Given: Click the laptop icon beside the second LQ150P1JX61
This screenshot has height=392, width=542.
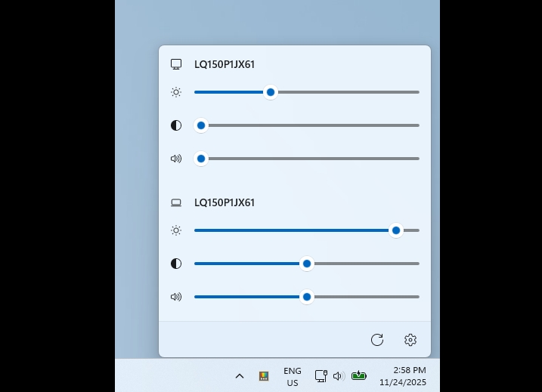Looking at the screenshot, I should tap(176, 202).
